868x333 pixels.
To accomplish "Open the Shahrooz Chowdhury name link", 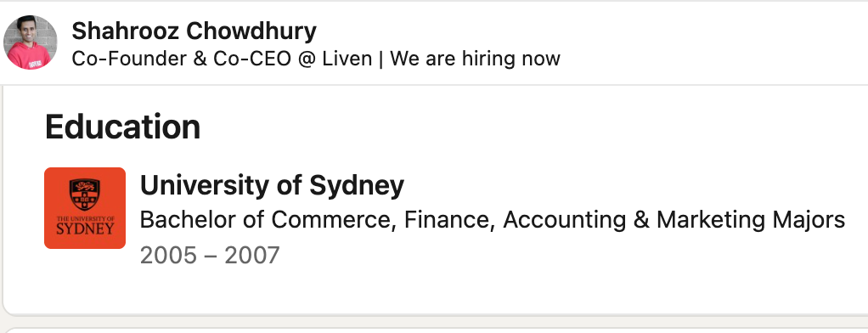I will [x=194, y=31].
